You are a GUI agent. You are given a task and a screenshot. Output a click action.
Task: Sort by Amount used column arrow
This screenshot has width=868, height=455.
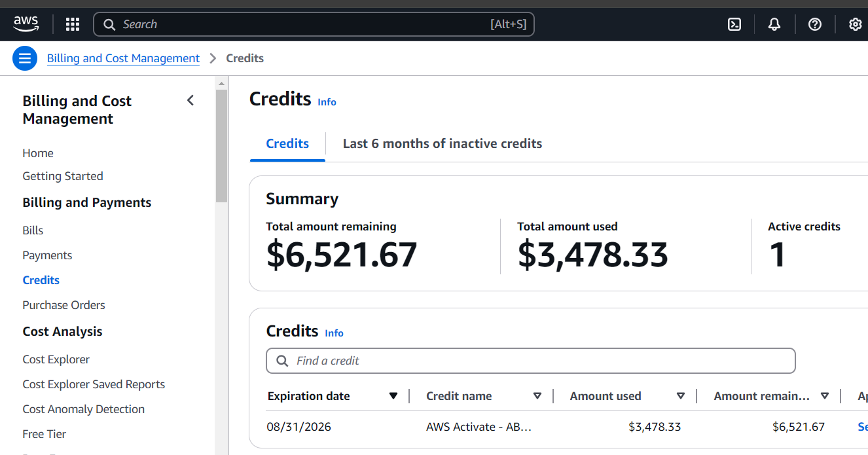[681, 396]
